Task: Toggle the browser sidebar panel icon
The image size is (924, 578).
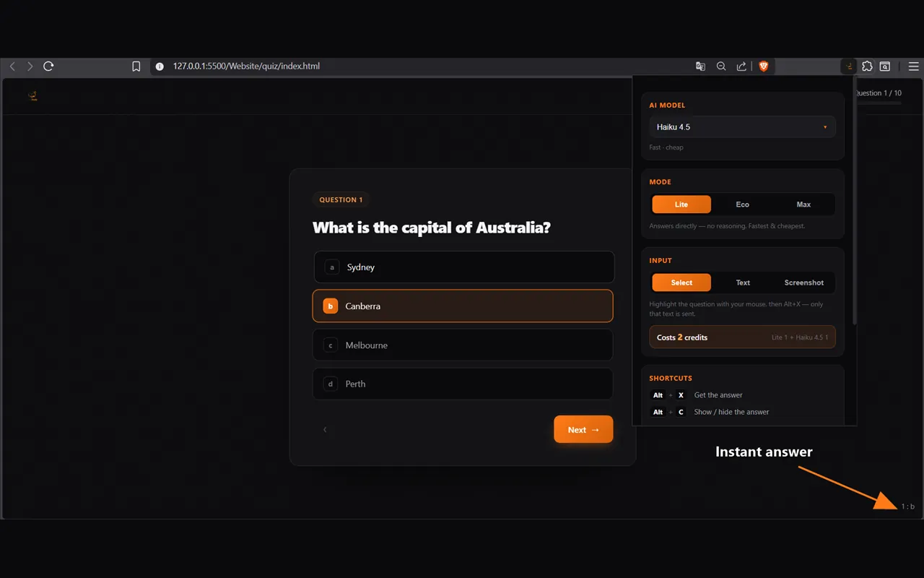Action: 885,66
